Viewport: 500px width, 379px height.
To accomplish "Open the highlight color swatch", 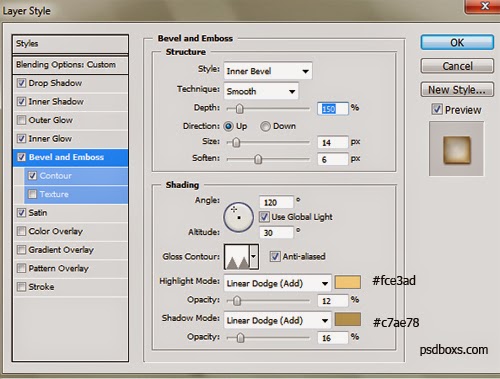I will (348, 282).
